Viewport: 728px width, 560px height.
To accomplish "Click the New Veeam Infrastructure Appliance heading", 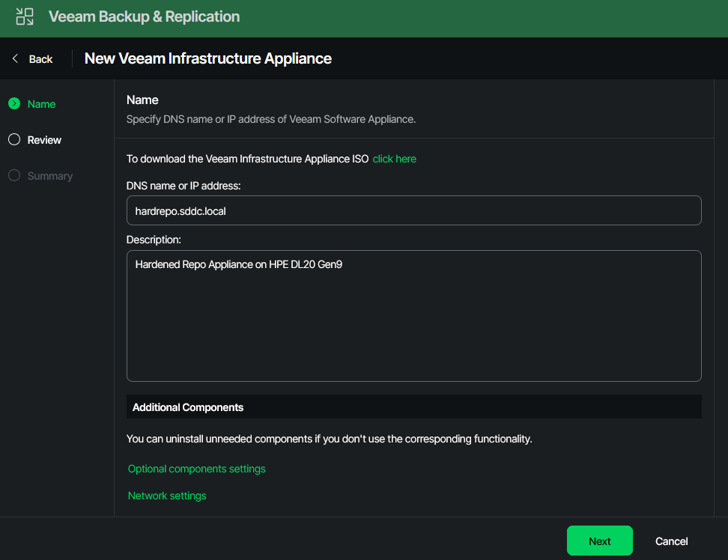I will [207, 58].
